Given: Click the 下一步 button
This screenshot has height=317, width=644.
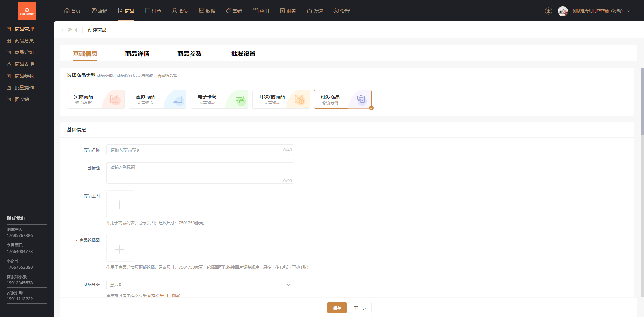Looking at the screenshot, I should (x=360, y=308).
